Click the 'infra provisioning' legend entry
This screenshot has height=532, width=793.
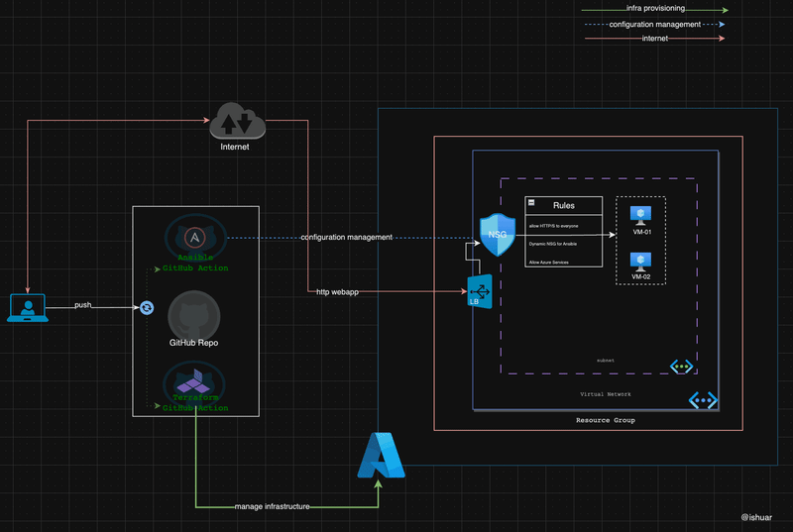click(x=655, y=8)
